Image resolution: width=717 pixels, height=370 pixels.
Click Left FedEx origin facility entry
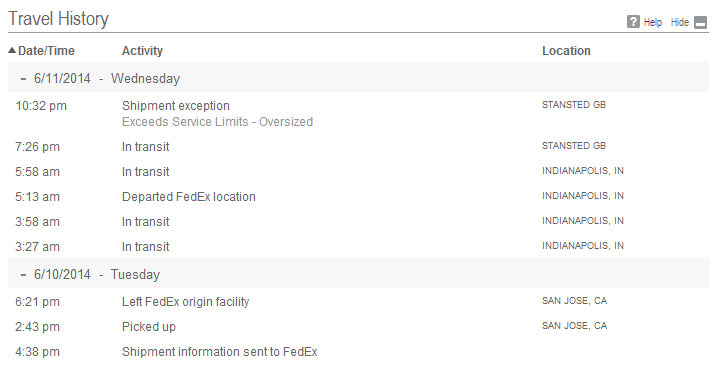coord(185,302)
